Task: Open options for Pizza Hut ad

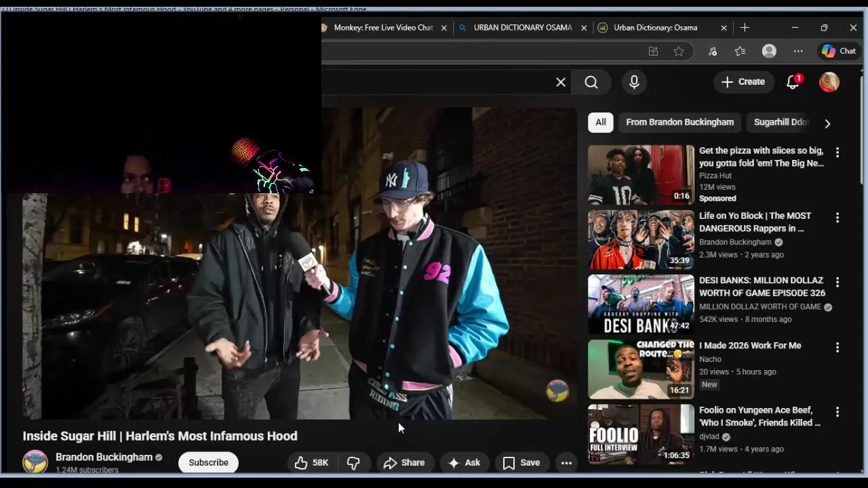Action: [x=837, y=152]
